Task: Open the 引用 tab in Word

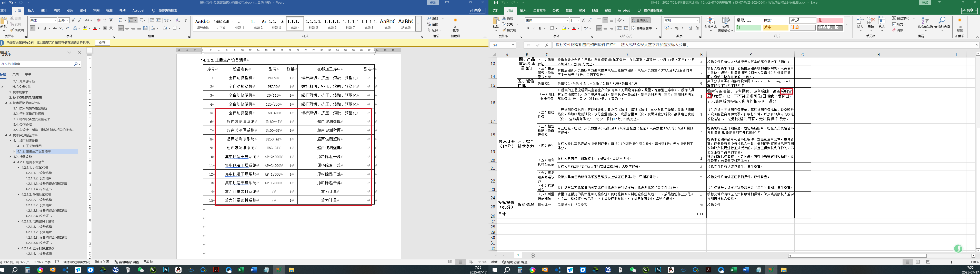Action: [70, 11]
